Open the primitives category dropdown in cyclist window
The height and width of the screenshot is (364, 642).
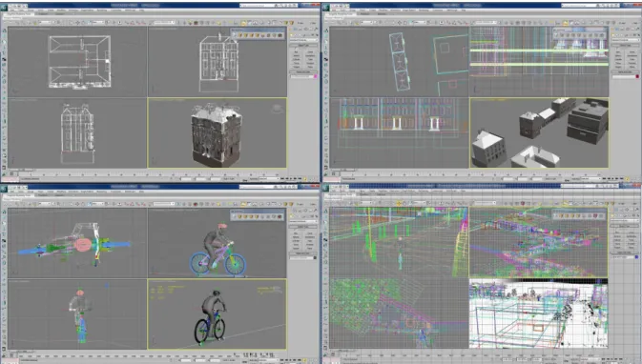pyautogui.click(x=303, y=221)
